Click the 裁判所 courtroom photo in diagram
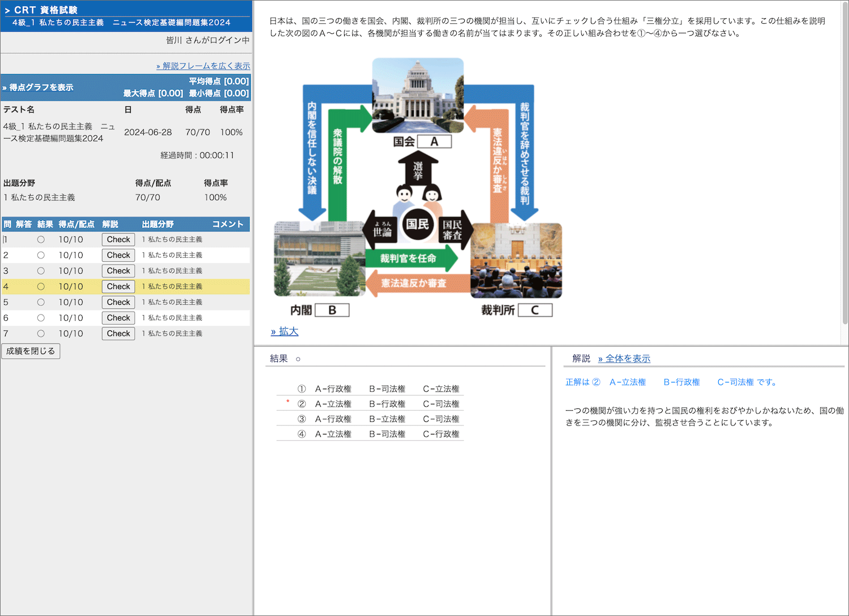The image size is (849, 616). (x=516, y=260)
